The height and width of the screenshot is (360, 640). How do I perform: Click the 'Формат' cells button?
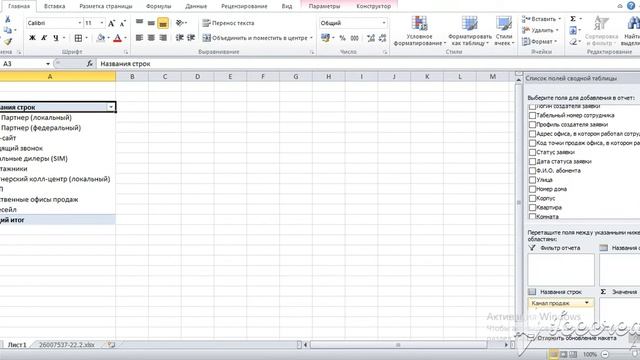pos(540,41)
